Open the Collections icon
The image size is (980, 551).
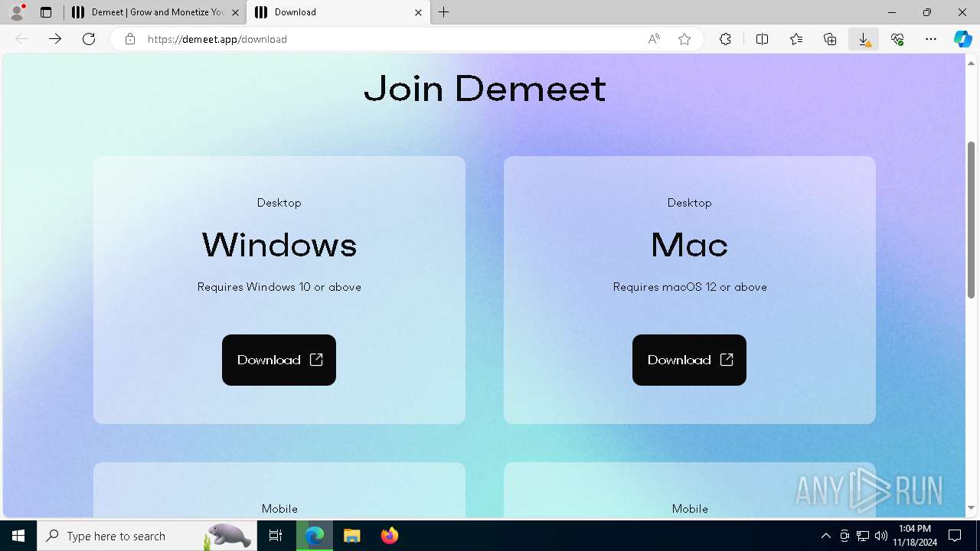click(x=830, y=39)
